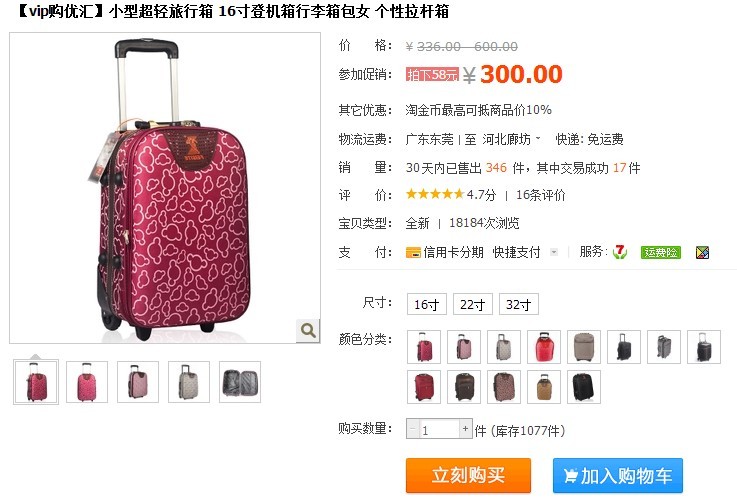Click the quantity input field showing 1
The height and width of the screenshot is (502, 737).
coord(439,429)
